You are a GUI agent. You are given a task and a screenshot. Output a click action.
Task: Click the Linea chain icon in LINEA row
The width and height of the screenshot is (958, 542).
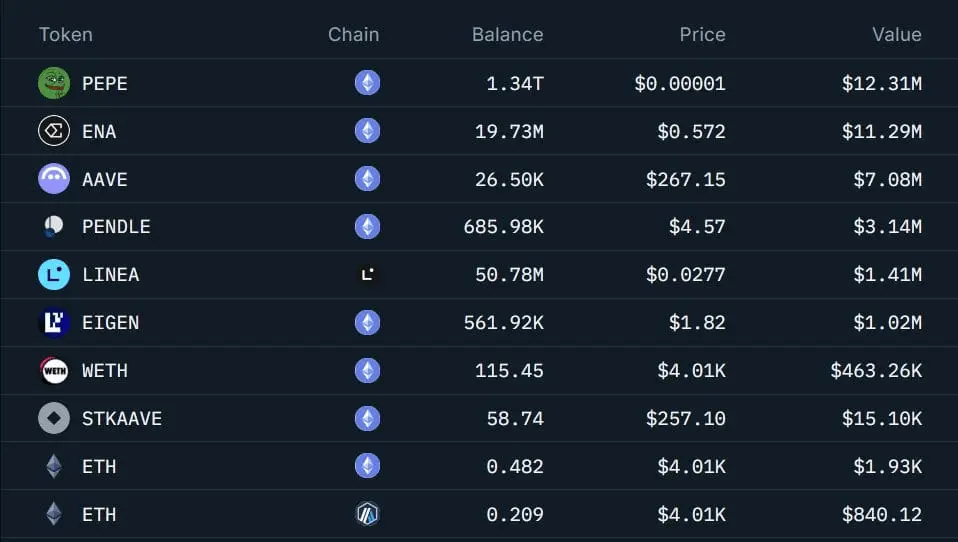[367, 274]
